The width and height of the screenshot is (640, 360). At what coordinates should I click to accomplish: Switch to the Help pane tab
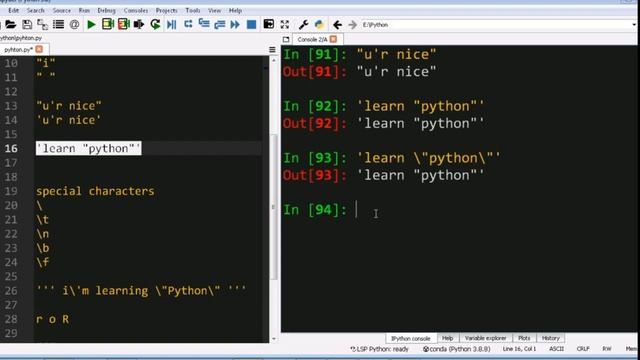pos(447,338)
